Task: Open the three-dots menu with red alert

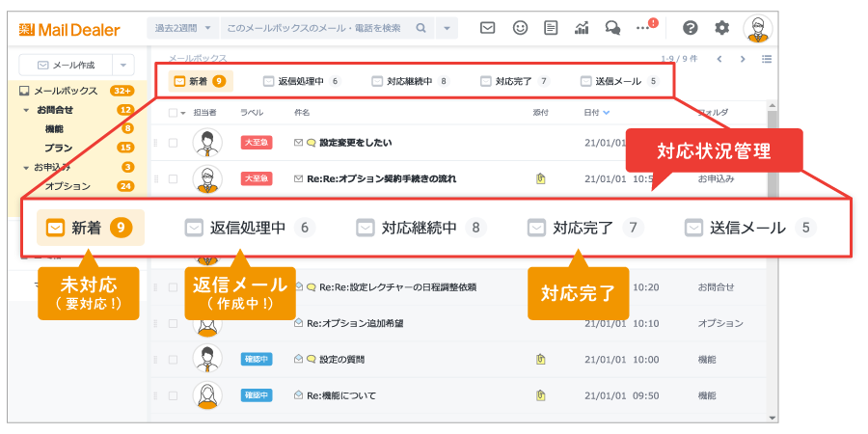Action: pos(646,26)
